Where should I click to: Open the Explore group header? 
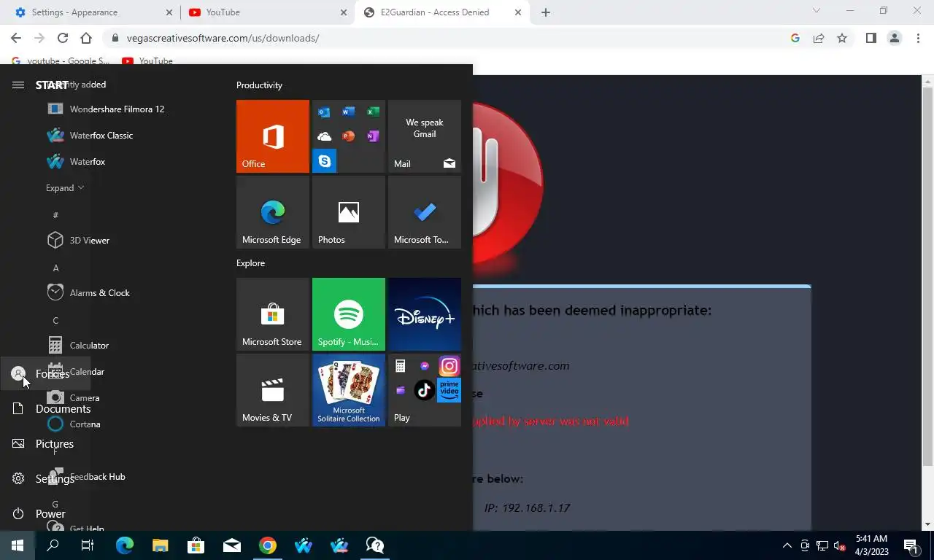tap(250, 263)
